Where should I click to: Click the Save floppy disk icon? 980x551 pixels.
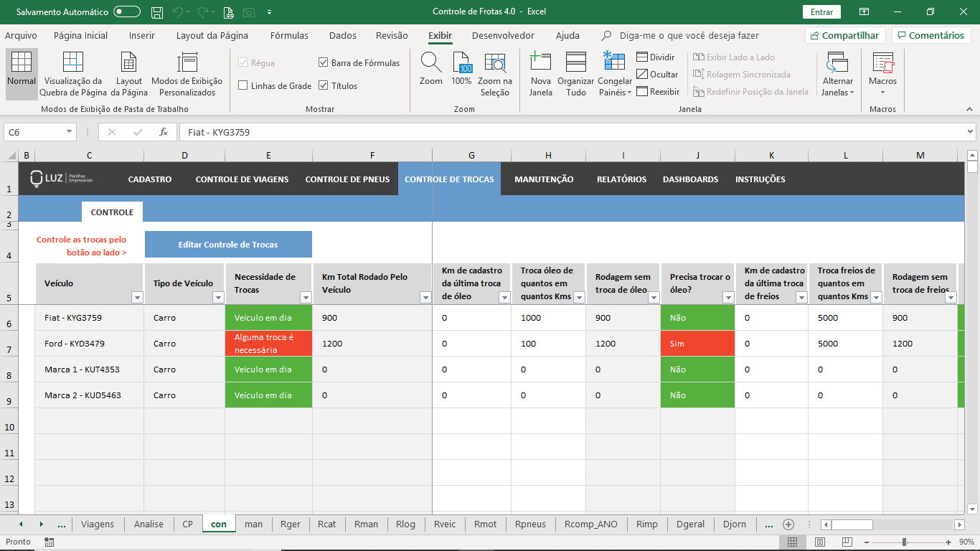click(x=157, y=12)
